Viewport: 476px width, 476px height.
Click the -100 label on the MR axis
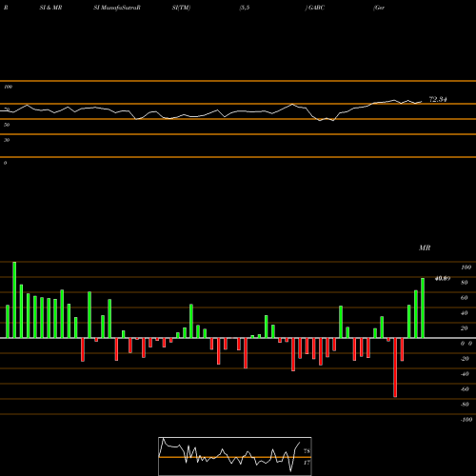tap(466, 420)
